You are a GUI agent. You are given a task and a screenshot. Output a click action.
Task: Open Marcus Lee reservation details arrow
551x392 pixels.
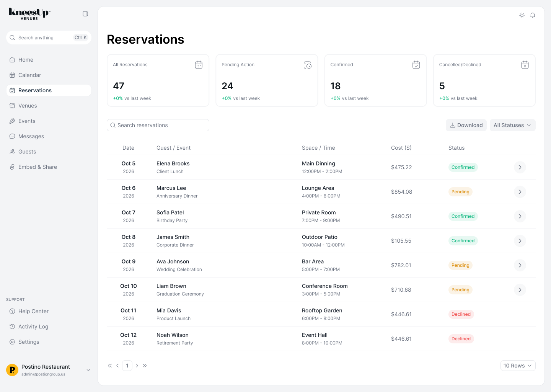[520, 192]
